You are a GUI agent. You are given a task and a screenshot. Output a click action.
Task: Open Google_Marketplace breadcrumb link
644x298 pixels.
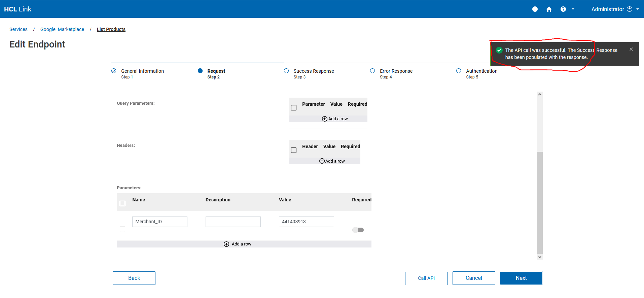pos(62,29)
